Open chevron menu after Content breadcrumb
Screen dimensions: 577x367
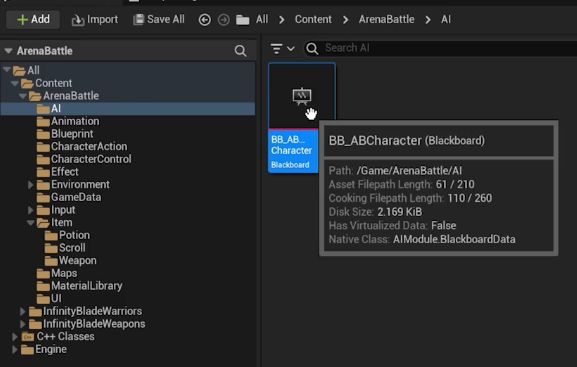tap(345, 20)
